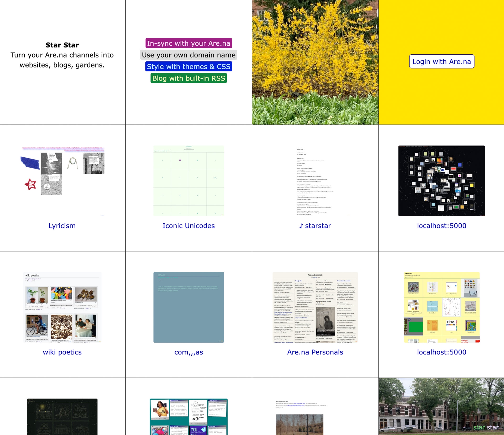Click the wiki poetics photo grid thumbnail
The height and width of the screenshot is (435, 504).
click(62, 307)
